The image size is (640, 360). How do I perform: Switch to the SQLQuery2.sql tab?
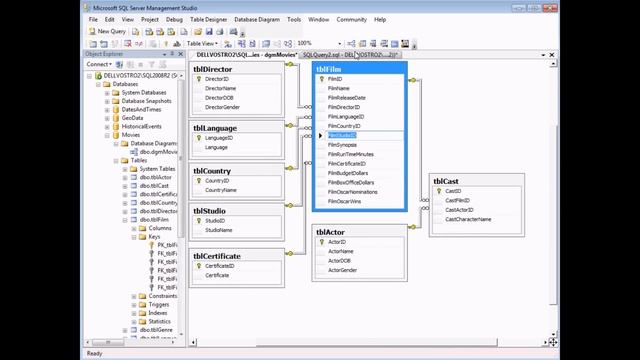coord(350,55)
